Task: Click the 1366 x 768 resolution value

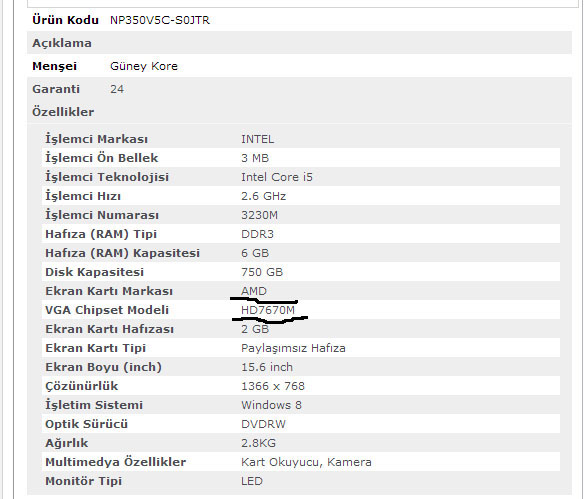Action: [273, 386]
